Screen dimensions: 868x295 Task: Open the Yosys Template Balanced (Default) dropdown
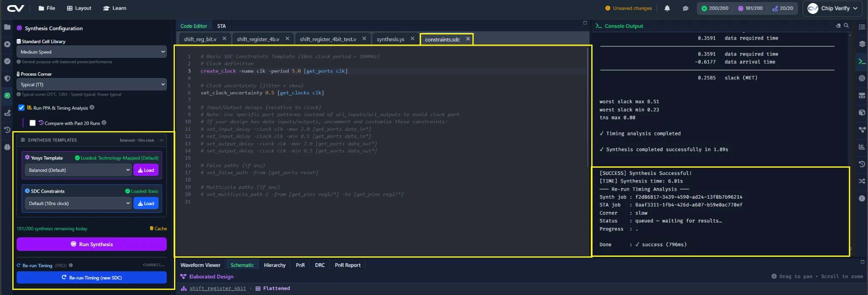(x=79, y=170)
